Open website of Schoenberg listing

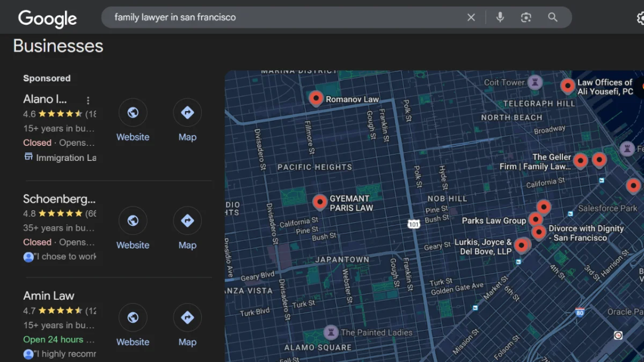click(x=133, y=228)
